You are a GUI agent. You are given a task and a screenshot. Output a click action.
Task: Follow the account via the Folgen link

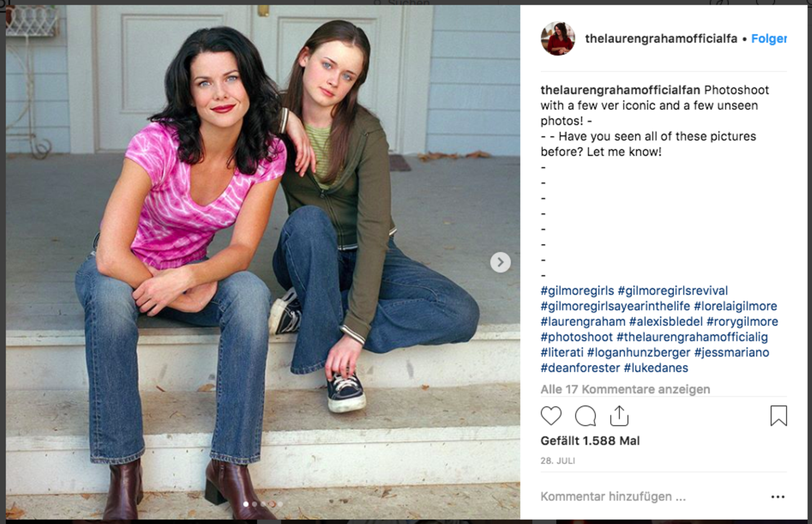pos(769,38)
